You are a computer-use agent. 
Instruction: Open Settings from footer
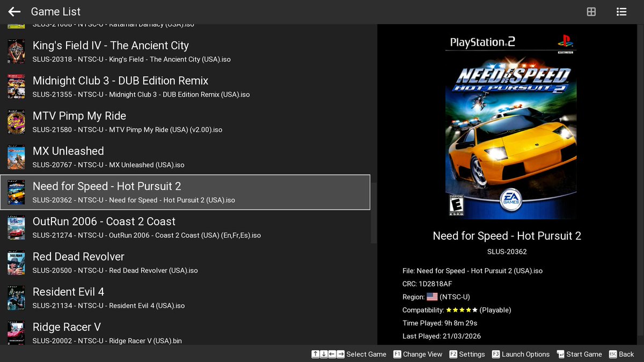(467, 354)
